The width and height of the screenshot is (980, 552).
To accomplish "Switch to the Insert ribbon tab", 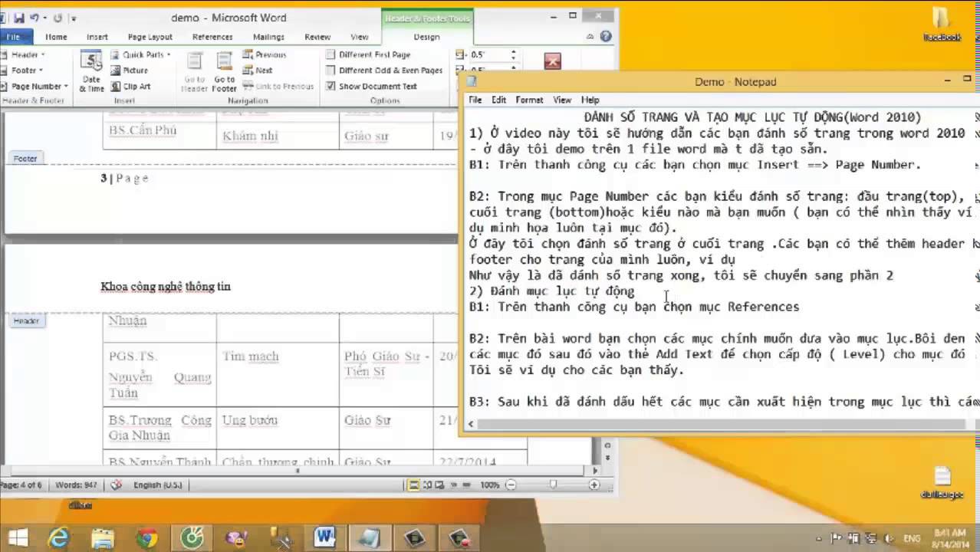I will 97,37.
